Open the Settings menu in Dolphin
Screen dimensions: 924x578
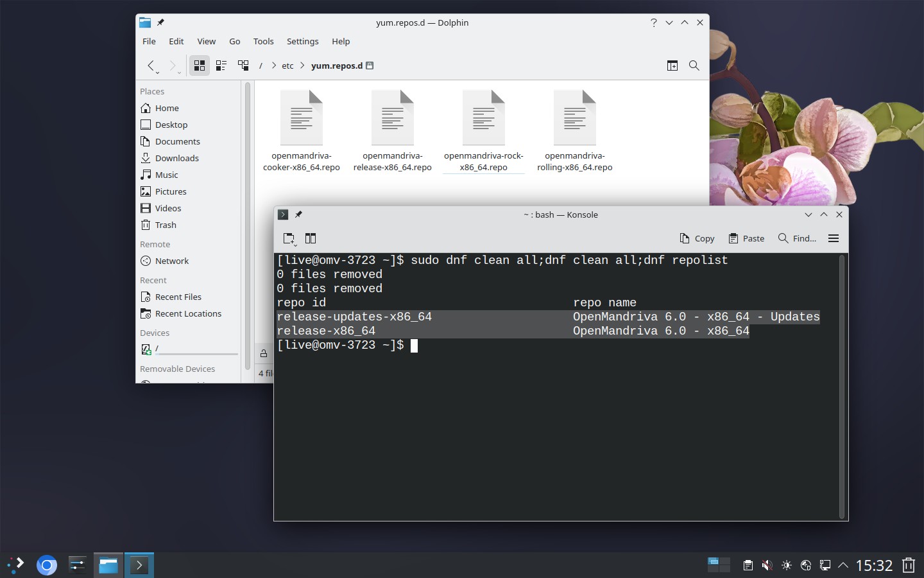point(302,41)
